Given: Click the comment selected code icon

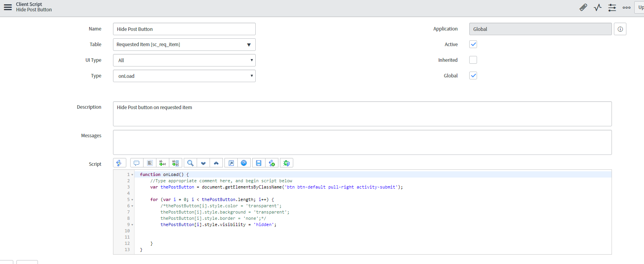Looking at the screenshot, I should pos(136,163).
